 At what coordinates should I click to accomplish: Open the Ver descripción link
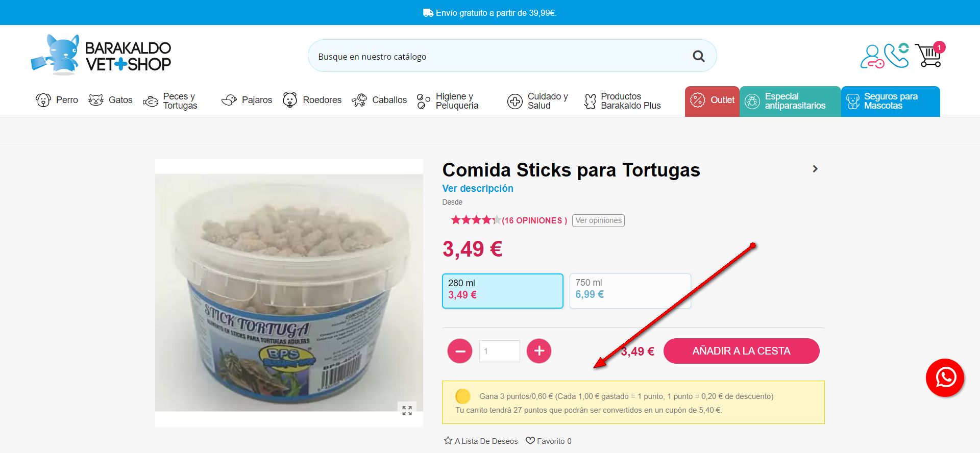pyautogui.click(x=478, y=188)
